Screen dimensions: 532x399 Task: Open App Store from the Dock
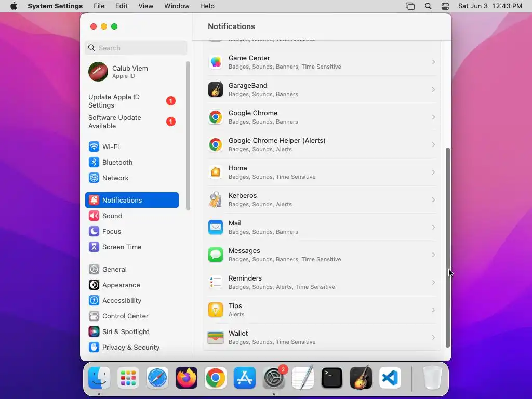[x=245, y=378]
